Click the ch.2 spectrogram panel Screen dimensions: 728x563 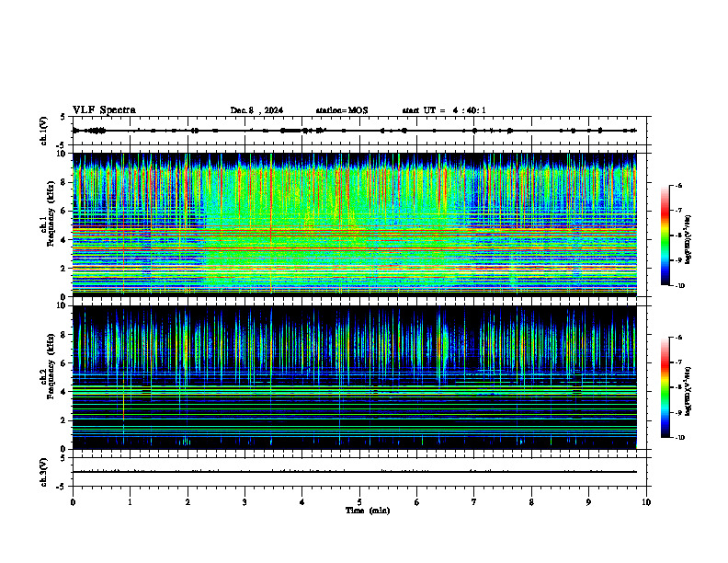point(355,377)
